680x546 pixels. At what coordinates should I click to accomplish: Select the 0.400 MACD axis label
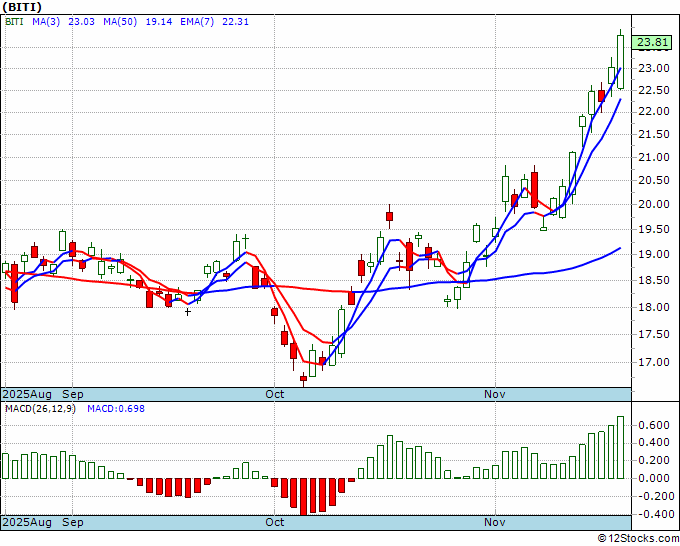(654, 443)
